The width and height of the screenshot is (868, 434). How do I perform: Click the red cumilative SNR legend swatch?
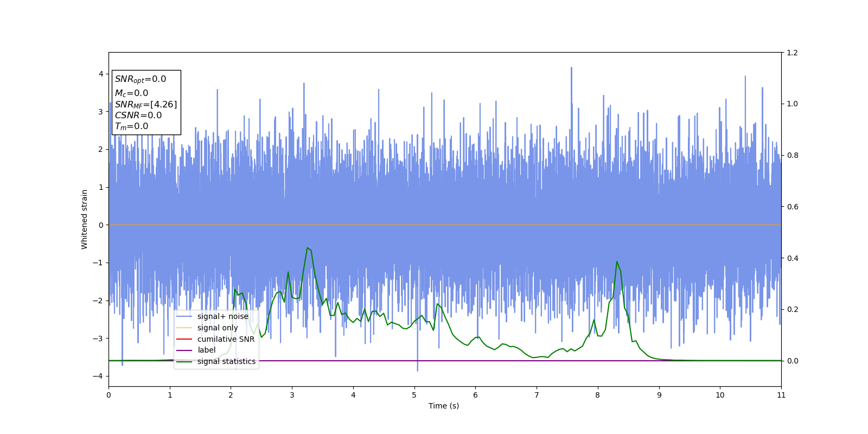[184, 339]
